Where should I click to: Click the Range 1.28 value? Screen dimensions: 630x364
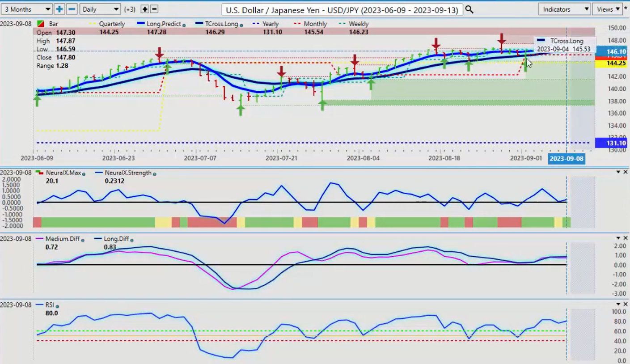(61, 66)
